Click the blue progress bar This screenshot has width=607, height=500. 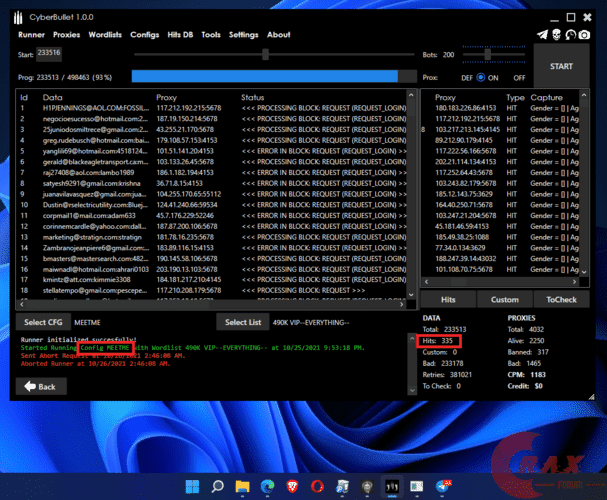click(x=264, y=76)
